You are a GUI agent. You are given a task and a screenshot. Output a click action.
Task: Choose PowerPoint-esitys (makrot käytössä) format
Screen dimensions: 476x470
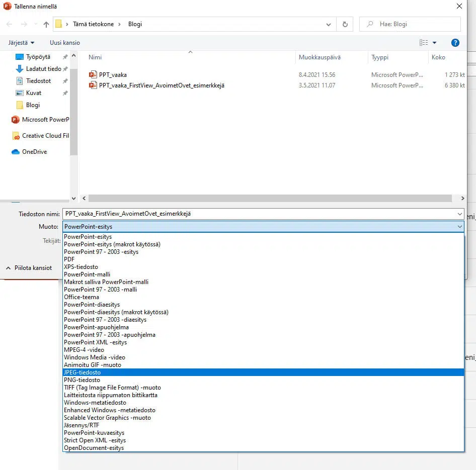[x=263, y=244]
